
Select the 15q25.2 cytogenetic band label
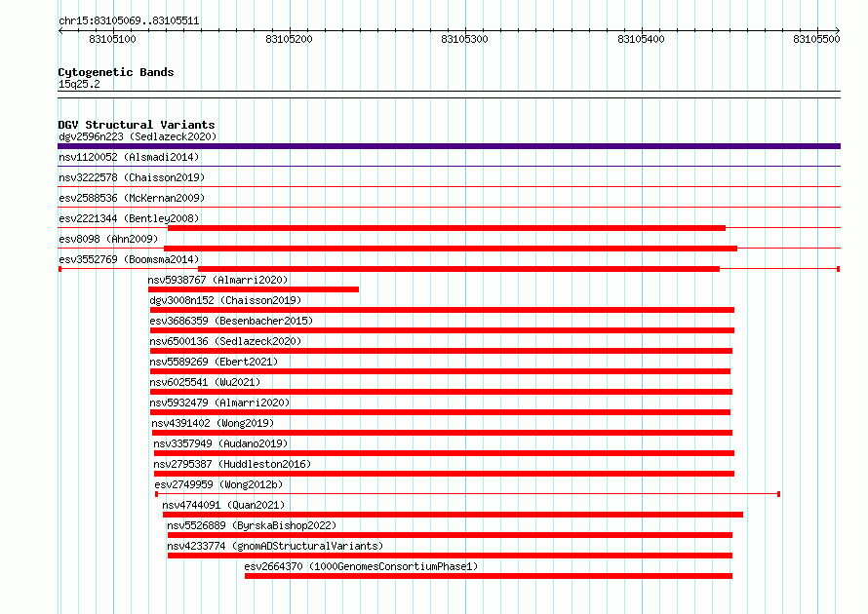pyautogui.click(x=79, y=84)
